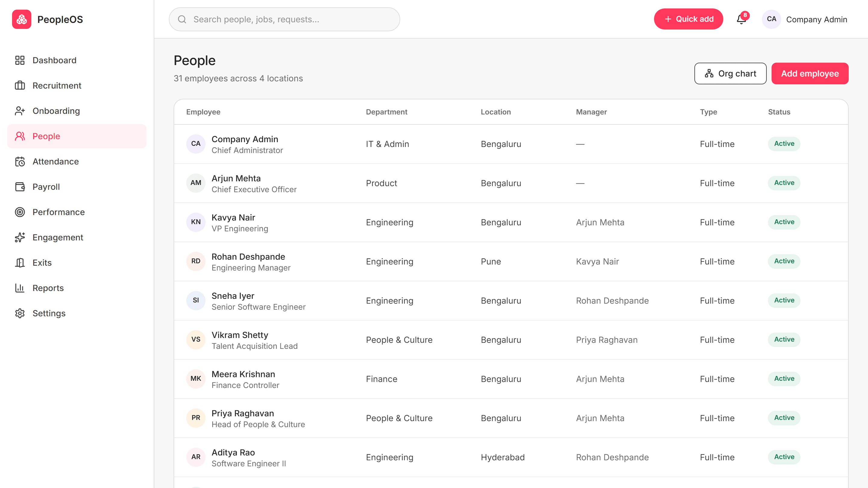The height and width of the screenshot is (488, 868).
Task: Click Company Admin row CA avatar
Action: coord(196,144)
